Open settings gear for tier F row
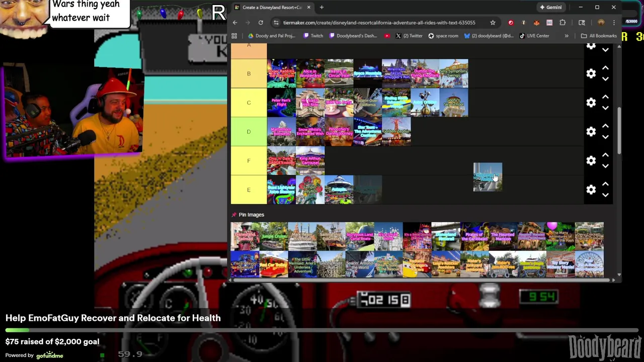The image size is (644, 362). [591, 160]
